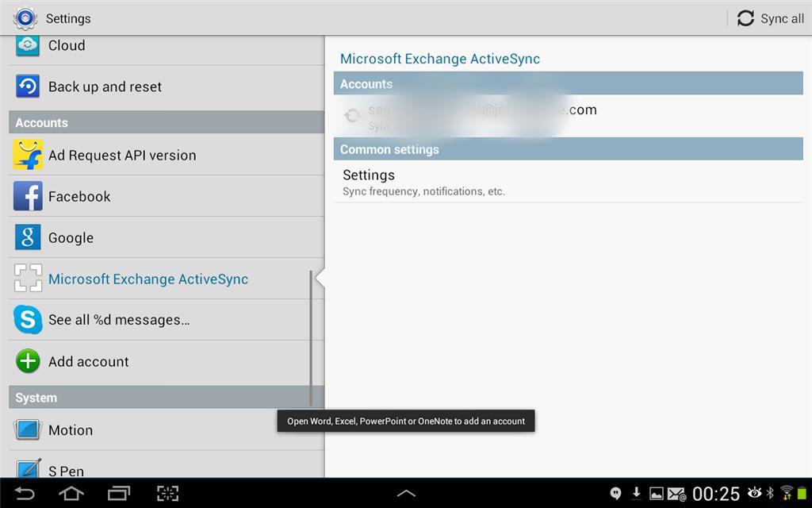
Task: Open the picture notification icon
Action: click(656, 494)
